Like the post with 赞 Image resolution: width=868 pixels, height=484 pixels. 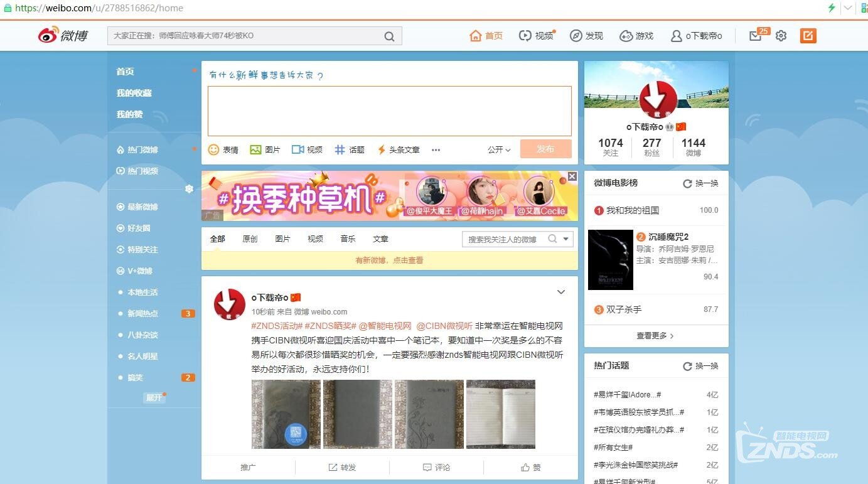(x=530, y=467)
